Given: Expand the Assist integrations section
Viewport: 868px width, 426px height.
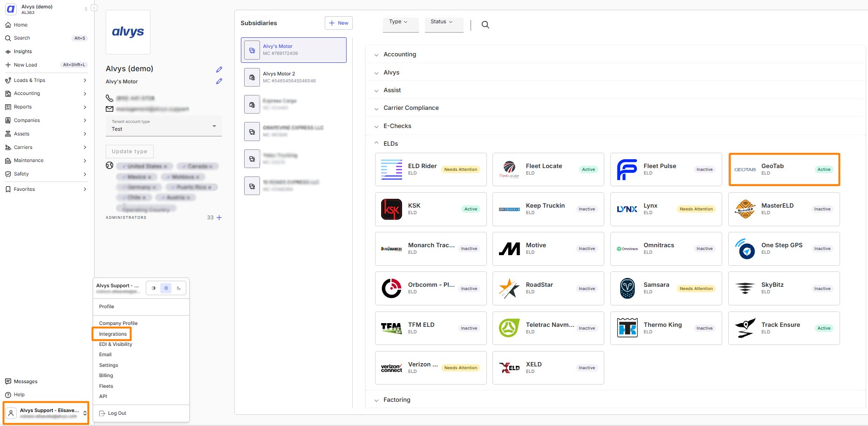Looking at the screenshot, I should tap(615, 90).
